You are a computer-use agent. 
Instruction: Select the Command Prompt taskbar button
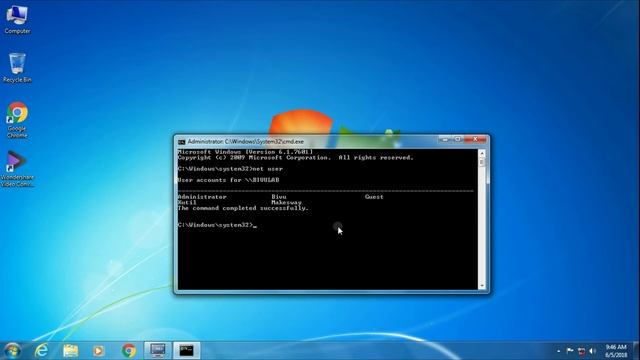(187, 350)
